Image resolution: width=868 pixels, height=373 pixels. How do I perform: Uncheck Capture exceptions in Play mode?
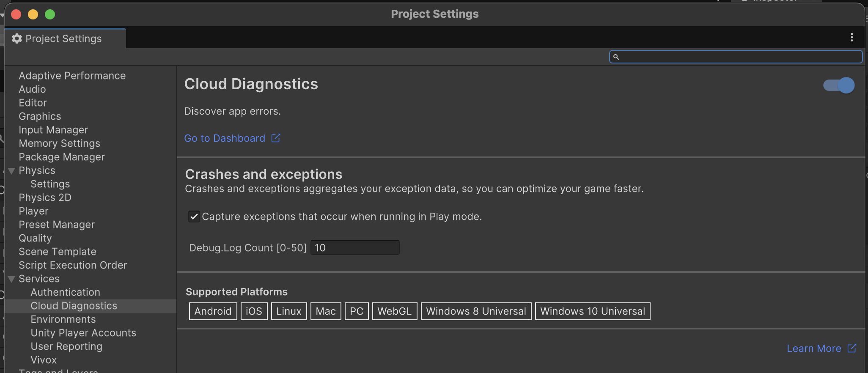pyautogui.click(x=194, y=217)
